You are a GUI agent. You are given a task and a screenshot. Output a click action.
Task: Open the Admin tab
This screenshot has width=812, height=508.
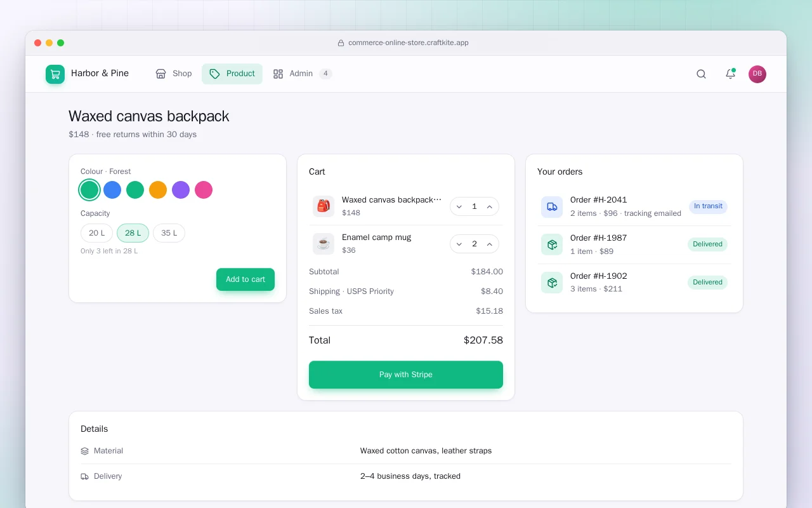point(303,74)
